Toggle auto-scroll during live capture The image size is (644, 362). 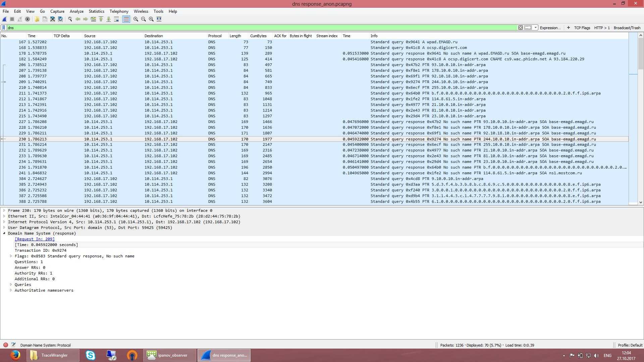pos(116,19)
